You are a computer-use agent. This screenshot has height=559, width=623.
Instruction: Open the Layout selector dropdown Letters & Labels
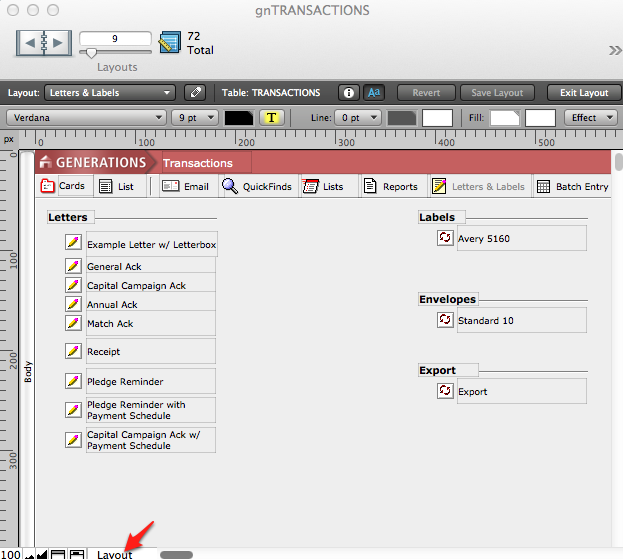pos(112,93)
